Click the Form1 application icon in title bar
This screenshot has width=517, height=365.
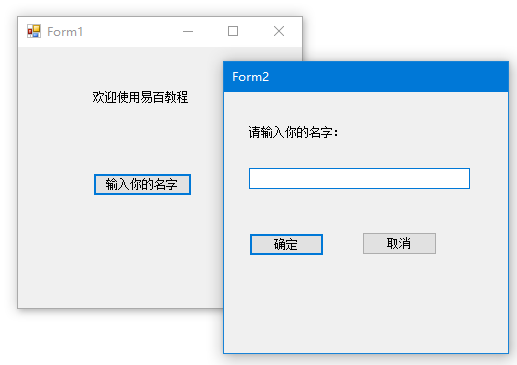click(34, 31)
